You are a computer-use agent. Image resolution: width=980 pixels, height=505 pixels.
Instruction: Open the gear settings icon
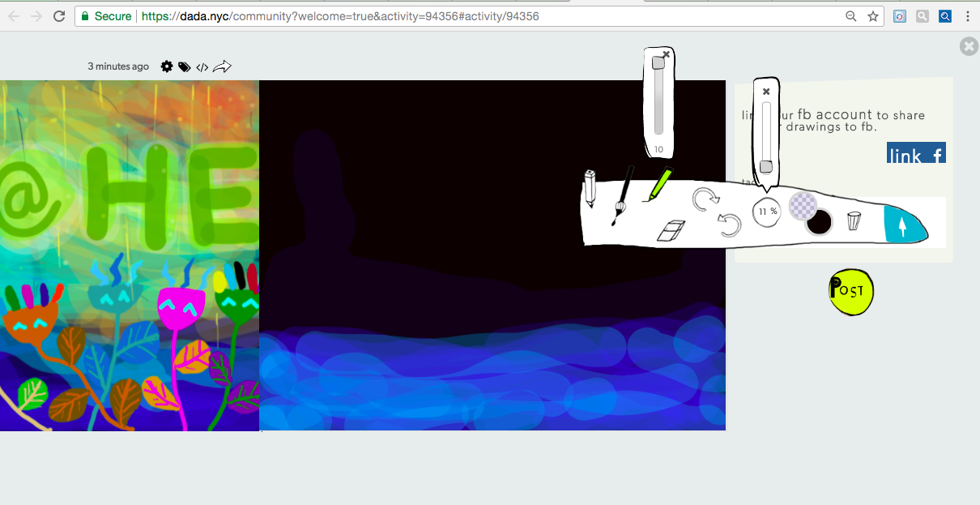pos(167,66)
